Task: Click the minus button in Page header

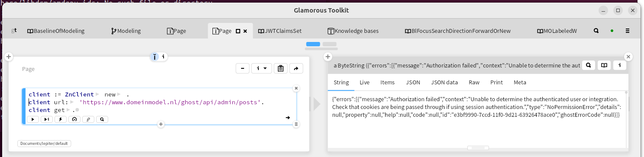Action: 242,68
